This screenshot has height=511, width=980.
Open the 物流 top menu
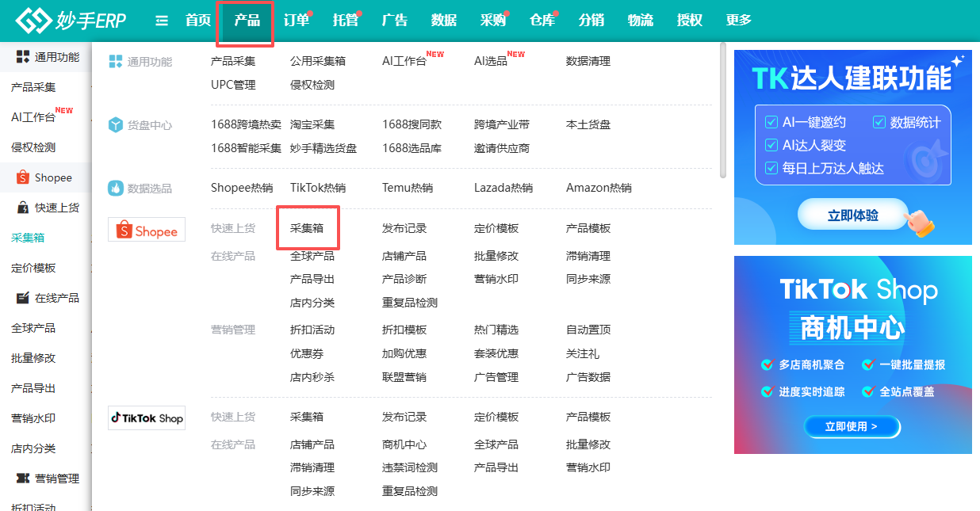(641, 21)
